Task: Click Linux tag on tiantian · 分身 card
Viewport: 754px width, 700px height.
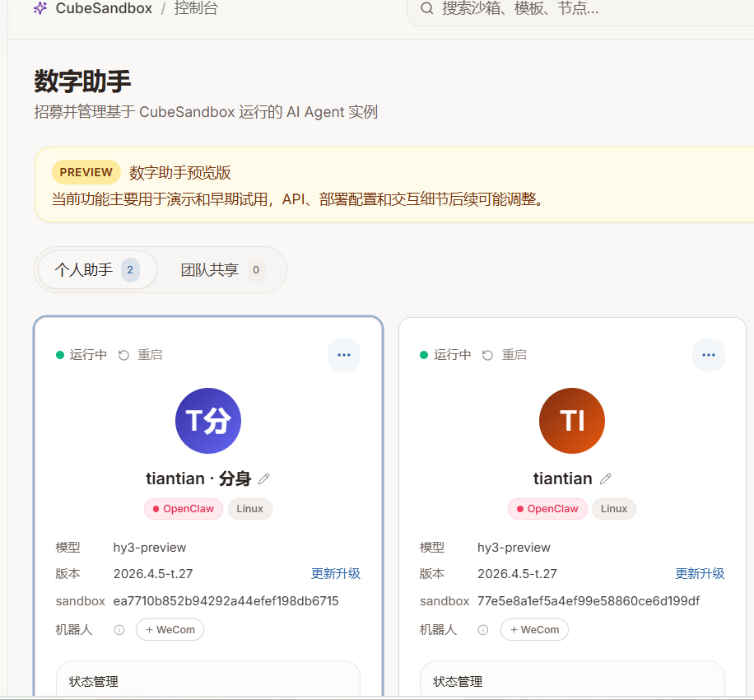Action: 249,509
